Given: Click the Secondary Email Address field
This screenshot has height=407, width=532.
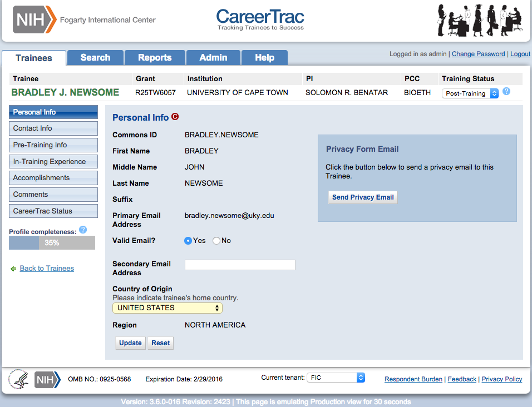Looking at the screenshot, I should coord(240,265).
